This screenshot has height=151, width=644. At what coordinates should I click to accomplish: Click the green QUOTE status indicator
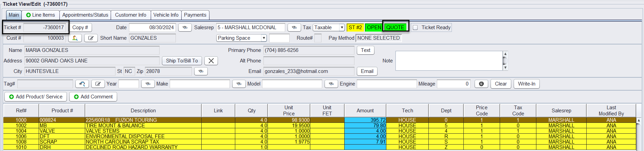[x=395, y=27]
